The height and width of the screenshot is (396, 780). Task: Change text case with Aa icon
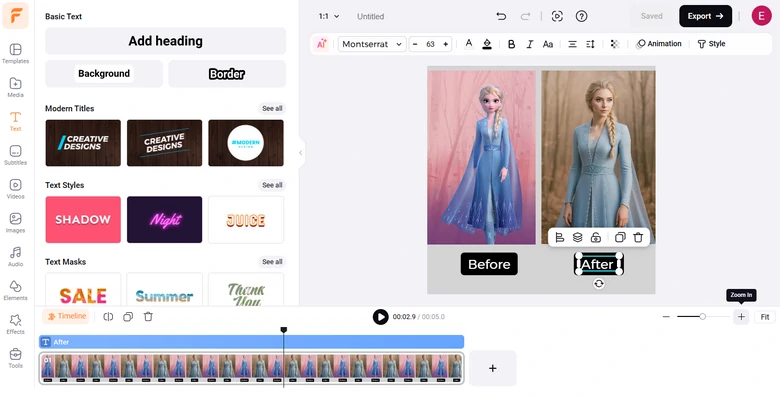[x=548, y=44]
